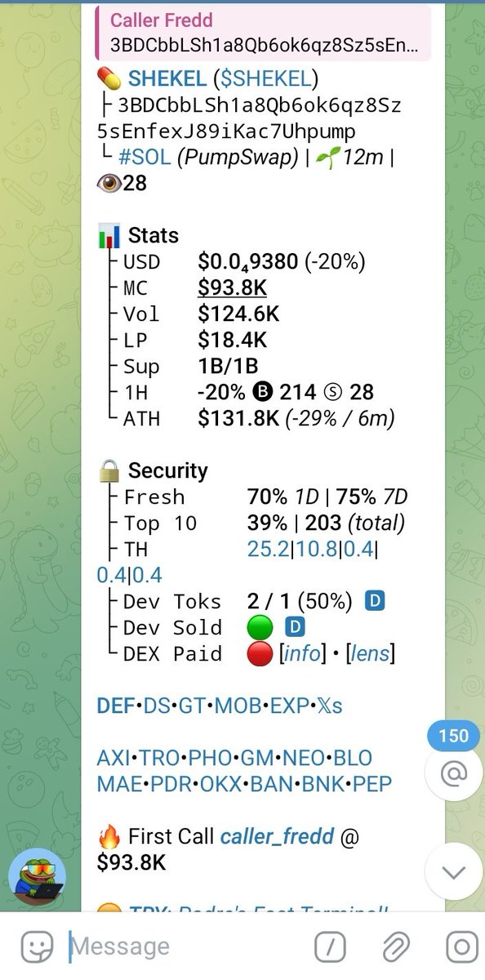The height and width of the screenshot is (980, 485).
Task: Open the AXI trading bot link
Action: 113,758
